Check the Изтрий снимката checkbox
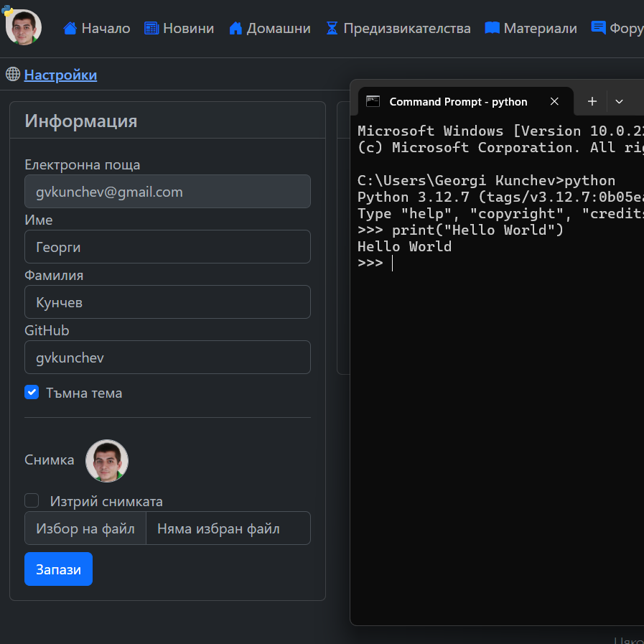The height and width of the screenshot is (644, 644). (x=32, y=500)
